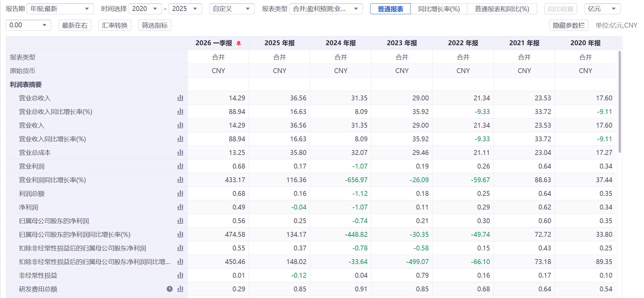Click chart icon beside 营业利润 row

tap(180, 166)
